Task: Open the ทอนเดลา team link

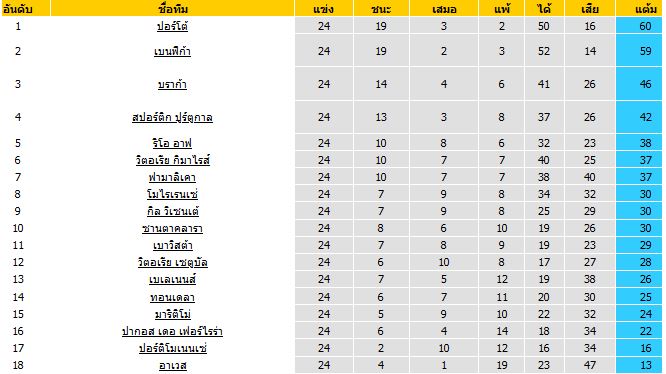Action: [172, 297]
